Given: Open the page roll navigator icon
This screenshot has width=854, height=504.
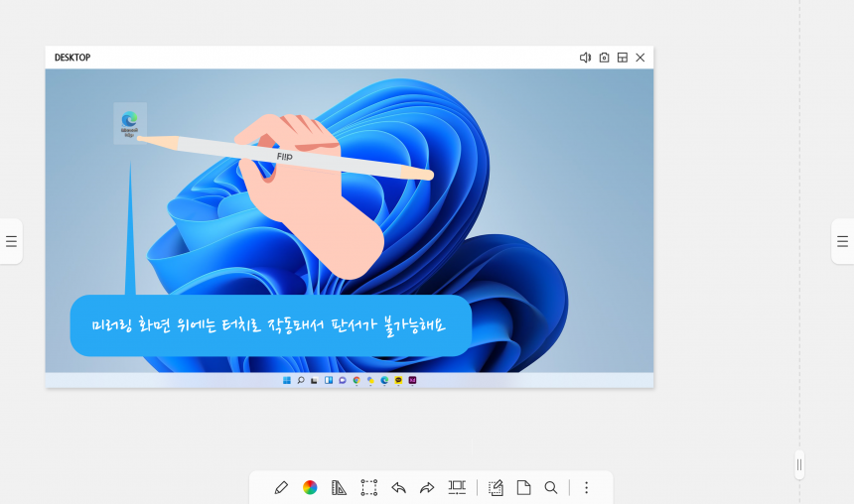Looking at the screenshot, I should 457,488.
